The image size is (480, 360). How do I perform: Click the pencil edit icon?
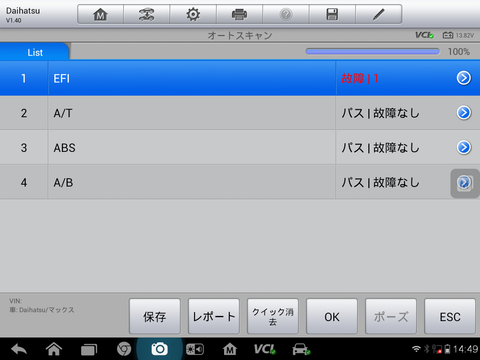pos(379,14)
